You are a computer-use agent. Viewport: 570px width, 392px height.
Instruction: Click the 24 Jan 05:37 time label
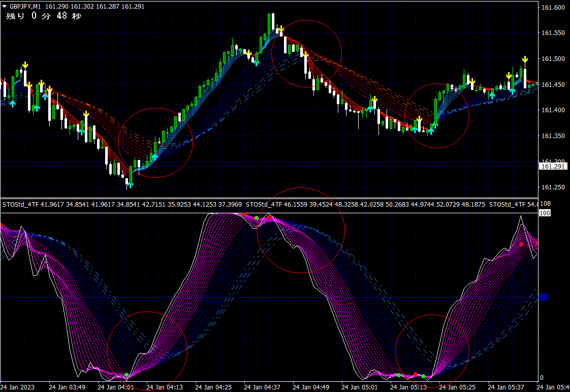tap(505, 387)
